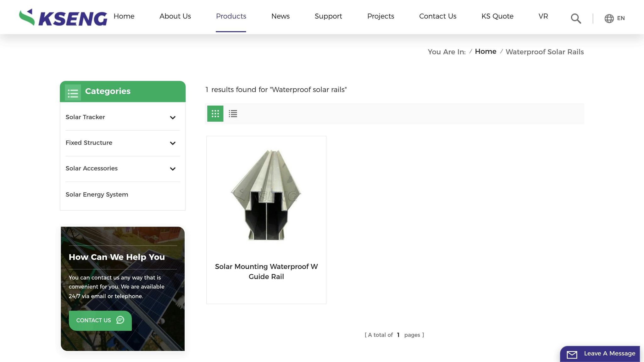Click the Home breadcrumb link

click(485, 52)
